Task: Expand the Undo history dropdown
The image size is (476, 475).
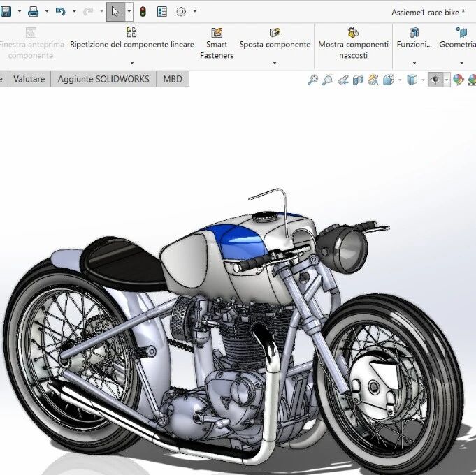Action: tap(74, 12)
